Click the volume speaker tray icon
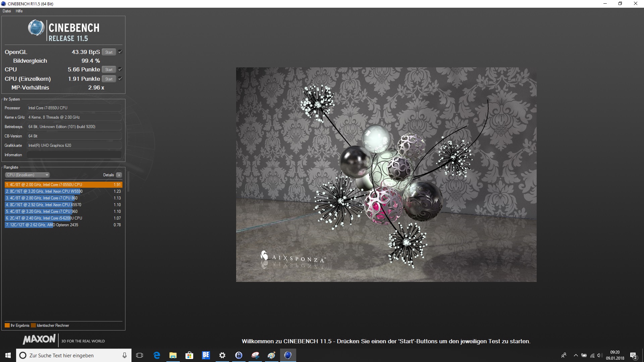 (599, 356)
